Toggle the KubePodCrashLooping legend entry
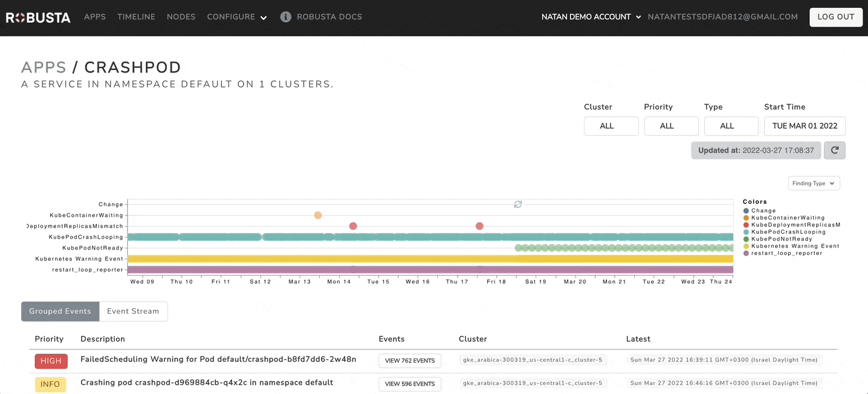The image size is (868, 394). (x=785, y=232)
